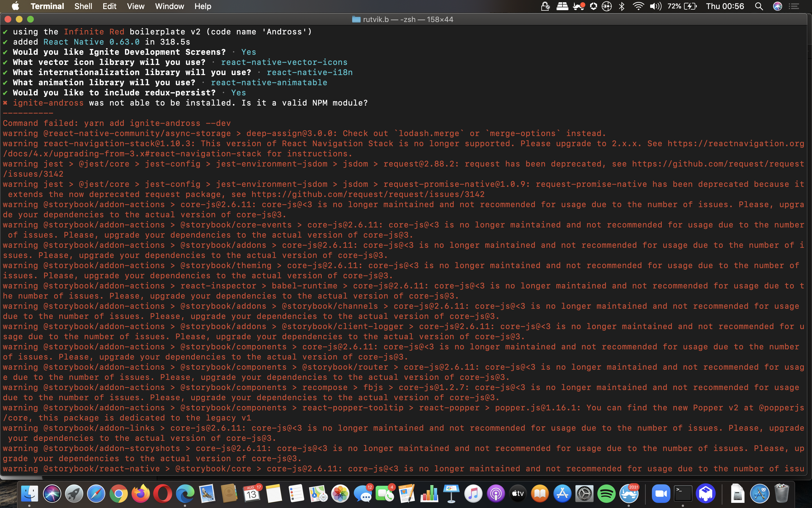Open the Terminal app menu
The height and width of the screenshot is (508, 812).
47,6
